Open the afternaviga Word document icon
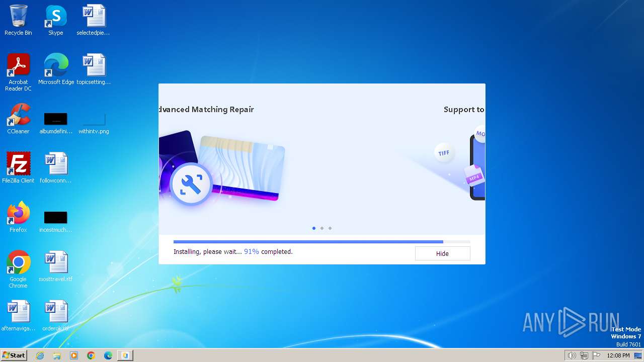 click(x=18, y=316)
